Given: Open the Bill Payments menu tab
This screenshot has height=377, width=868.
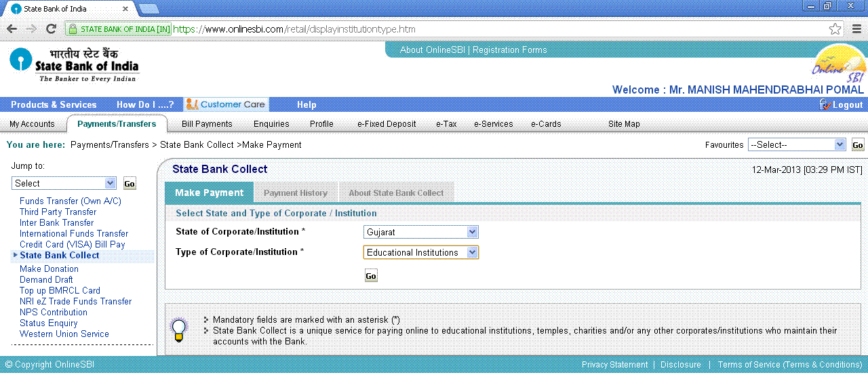Looking at the screenshot, I should pyautogui.click(x=207, y=124).
